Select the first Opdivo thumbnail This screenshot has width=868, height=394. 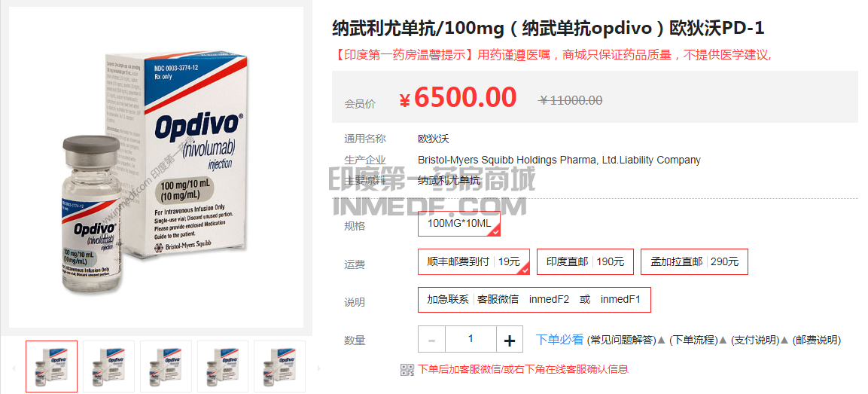click(51, 366)
